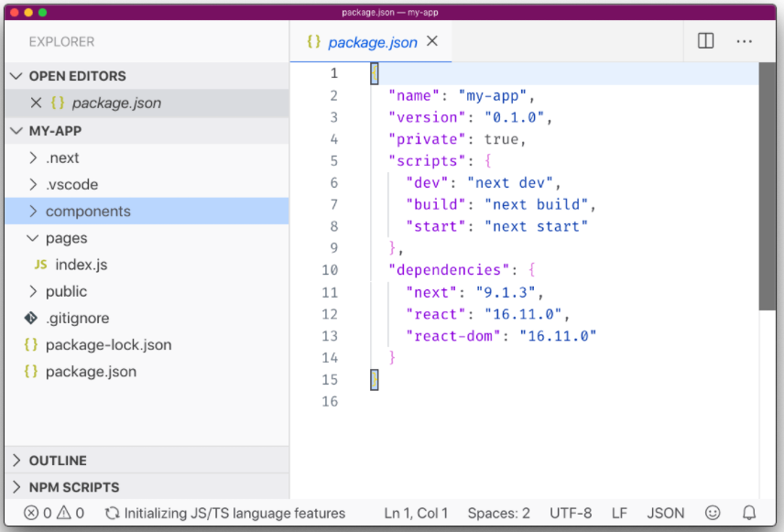Open the feedback smiley icon
The image size is (784, 532).
713,513
